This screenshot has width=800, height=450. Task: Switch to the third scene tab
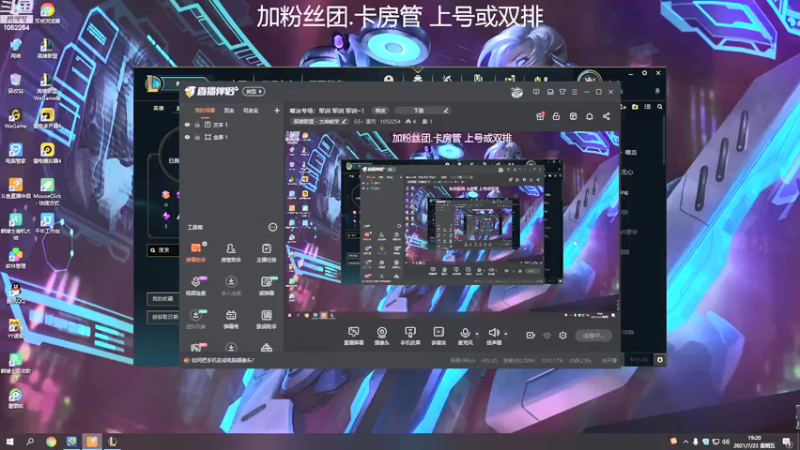pyautogui.click(x=251, y=110)
